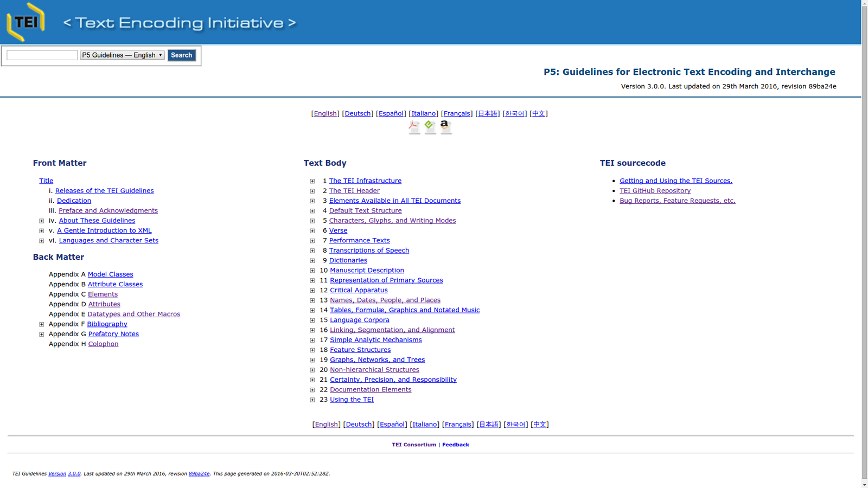Click the Search button
The height and width of the screenshot is (488, 868).
[181, 55]
